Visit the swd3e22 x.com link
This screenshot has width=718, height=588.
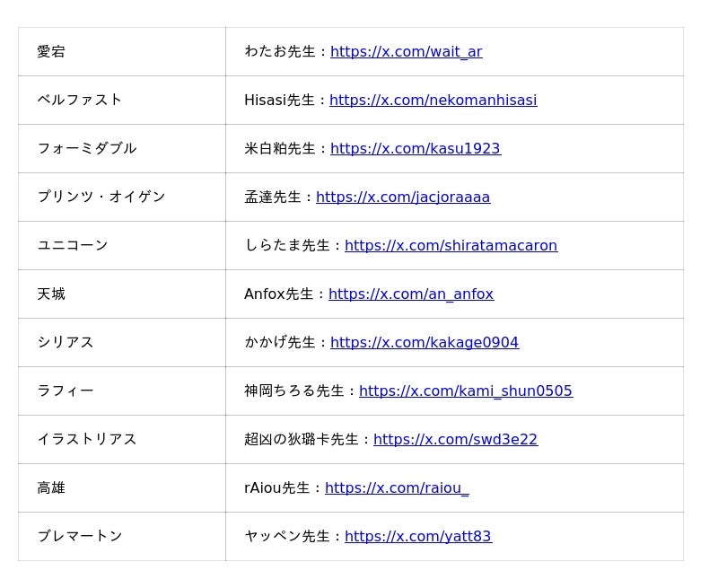click(455, 440)
